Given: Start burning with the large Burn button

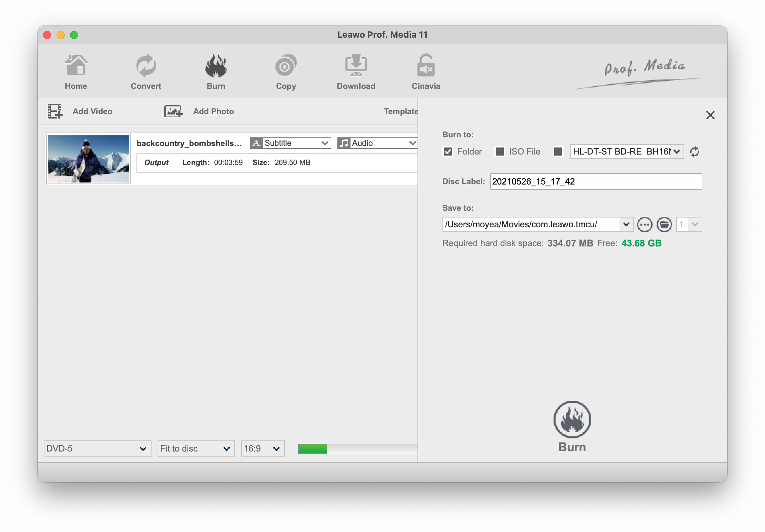Looking at the screenshot, I should tap(572, 420).
